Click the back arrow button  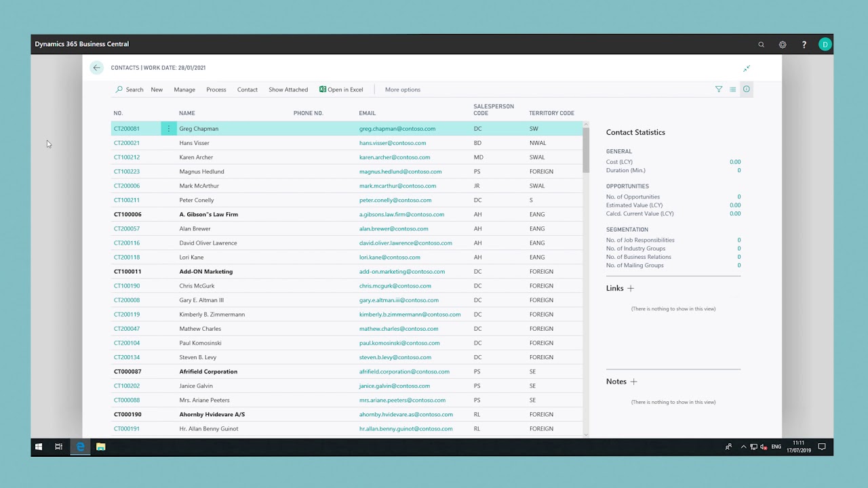coord(97,68)
